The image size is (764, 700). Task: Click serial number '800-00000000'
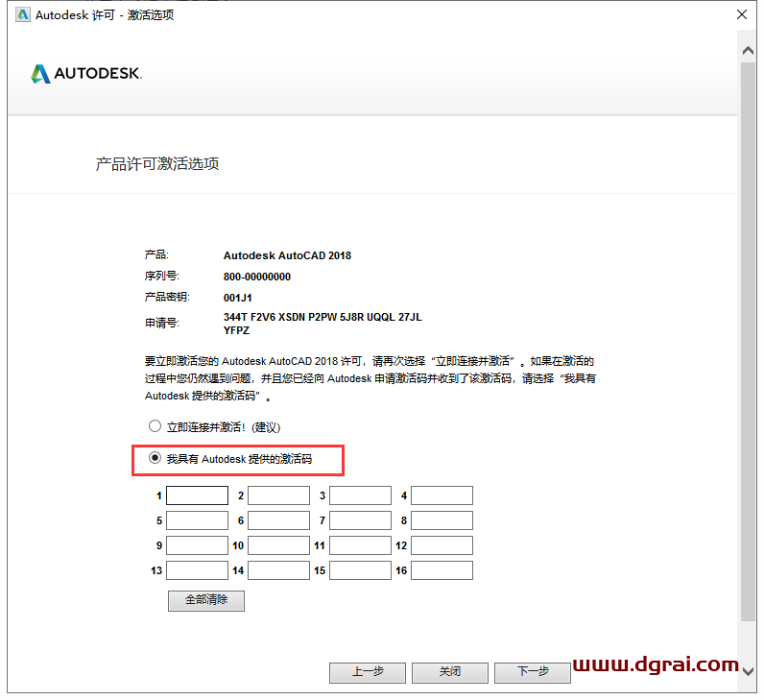point(257,277)
